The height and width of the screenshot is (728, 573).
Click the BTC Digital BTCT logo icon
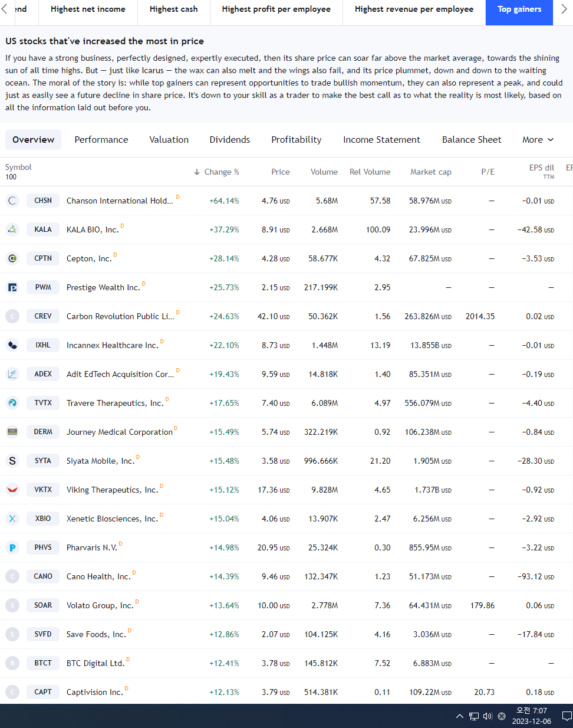coord(12,663)
